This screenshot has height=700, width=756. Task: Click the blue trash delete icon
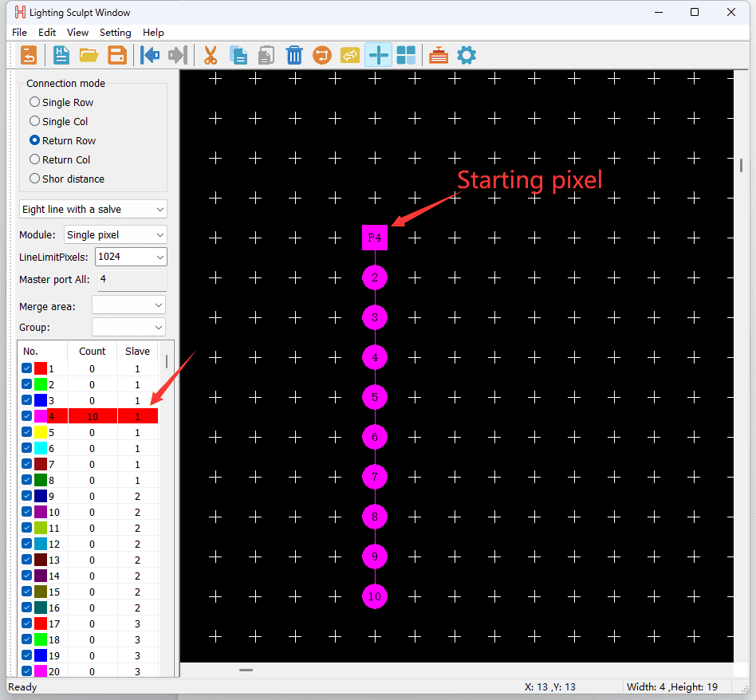tap(294, 55)
